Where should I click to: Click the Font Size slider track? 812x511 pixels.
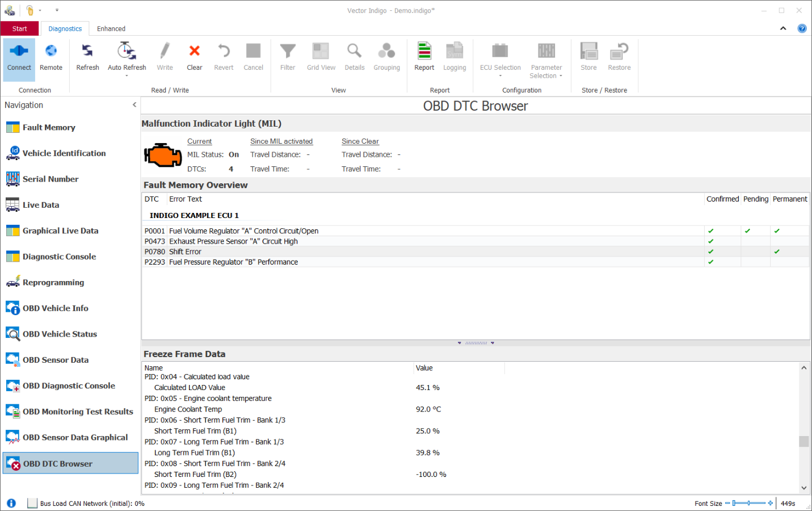click(x=749, y=503)
